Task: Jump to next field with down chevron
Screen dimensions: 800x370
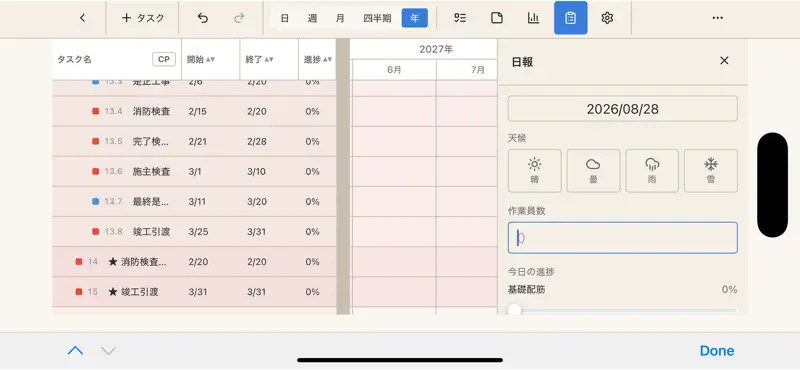Action: pyautogui.click(x=108, y=351)
